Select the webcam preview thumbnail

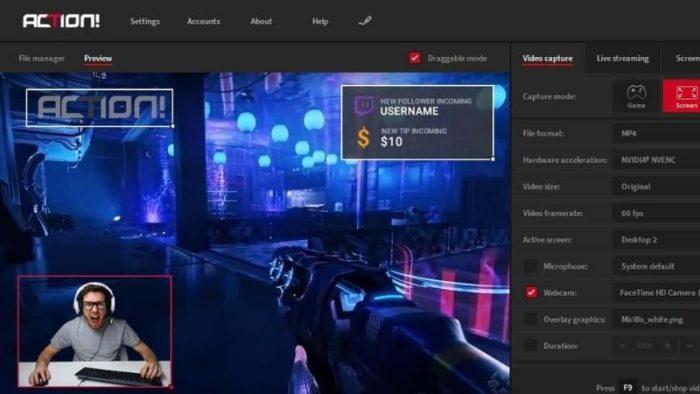pos(95,331)
